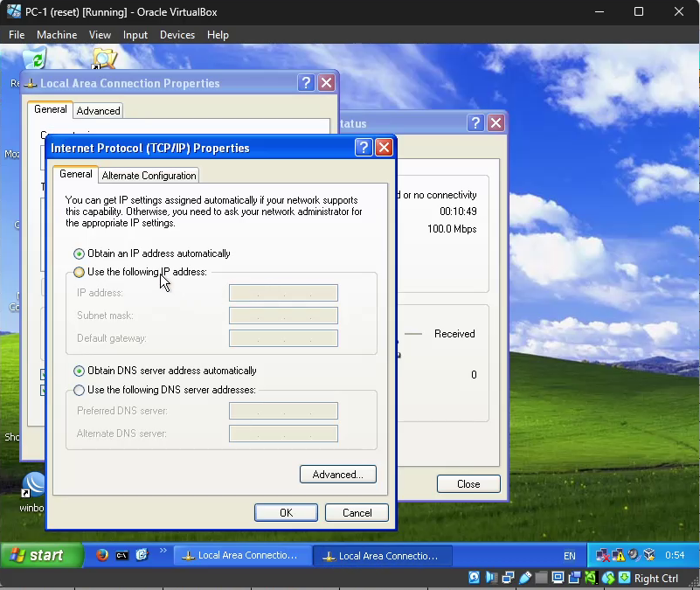Open Firefox from the quick launch bar
The height and width of the screenshot is (590, 700).
tap(102, 555)
